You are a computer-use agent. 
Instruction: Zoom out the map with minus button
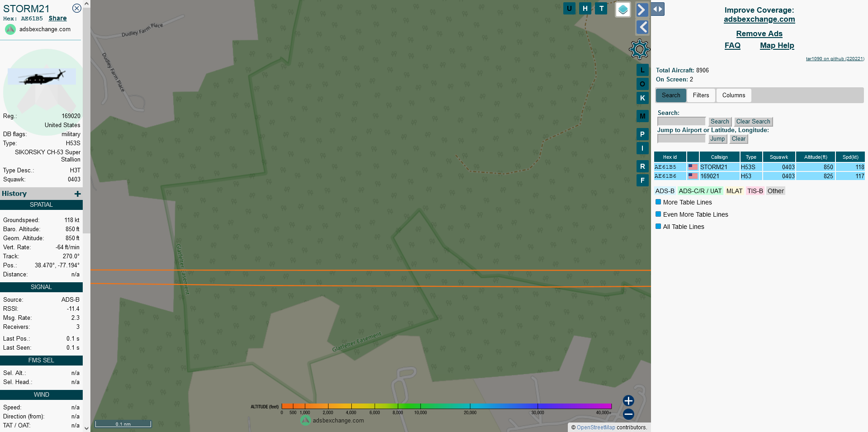click(x=628, y=414)
